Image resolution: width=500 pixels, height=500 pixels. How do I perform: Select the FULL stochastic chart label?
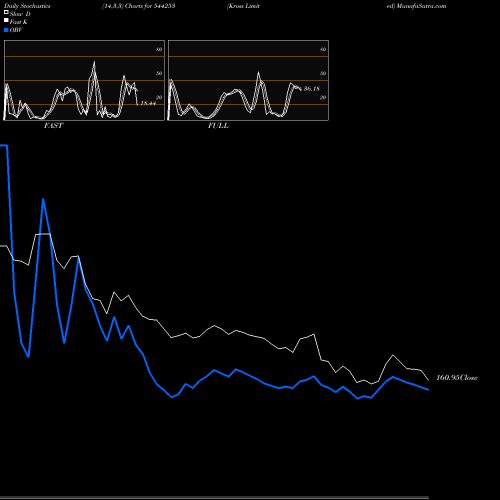(x=218, y=126)
